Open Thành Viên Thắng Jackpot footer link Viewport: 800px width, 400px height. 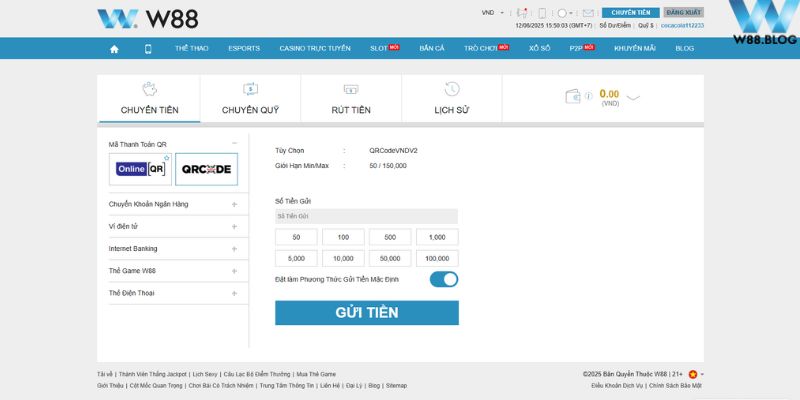point(153,374)
